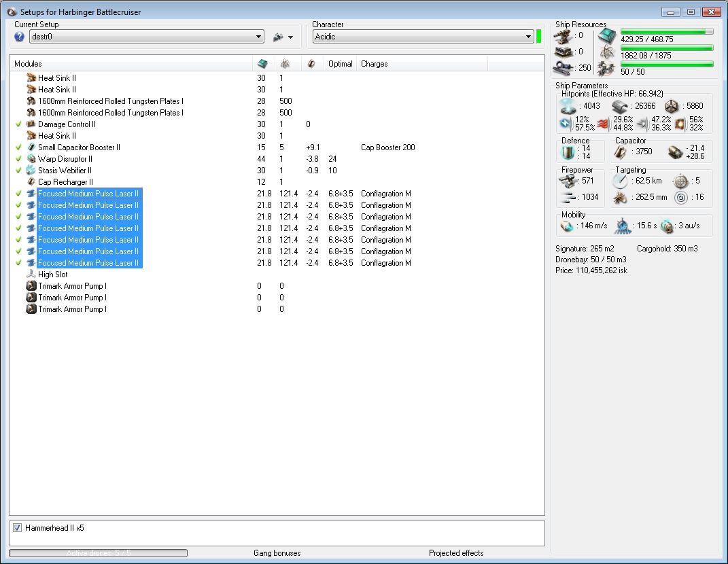Click the ship setup tools icon
Viewport: 728px width, 564px height.
pos(278,37)
